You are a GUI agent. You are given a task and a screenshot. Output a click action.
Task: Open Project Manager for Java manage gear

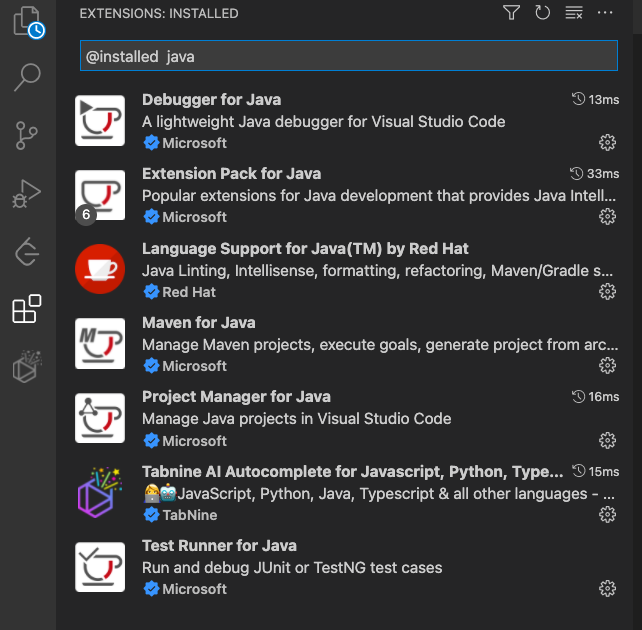click(x=607, y=440)
